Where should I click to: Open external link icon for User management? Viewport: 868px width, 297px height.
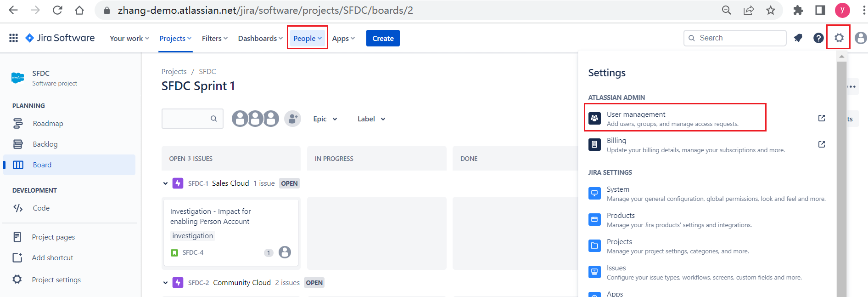click(822, 118)
